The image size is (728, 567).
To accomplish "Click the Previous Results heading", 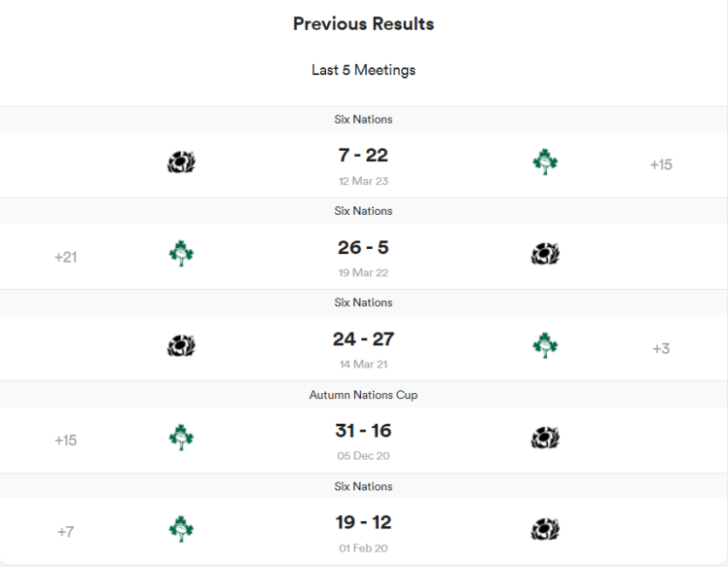I will click(363, 23).
